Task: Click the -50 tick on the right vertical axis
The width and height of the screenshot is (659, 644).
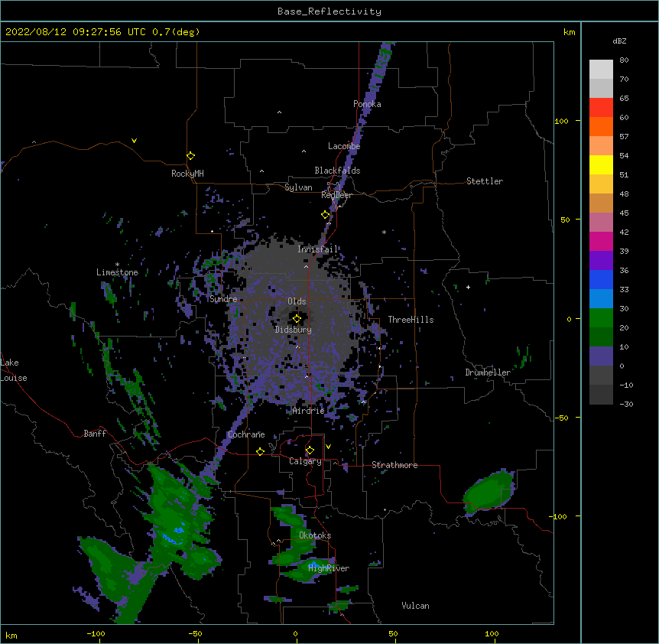Action: tap(561, 418)
